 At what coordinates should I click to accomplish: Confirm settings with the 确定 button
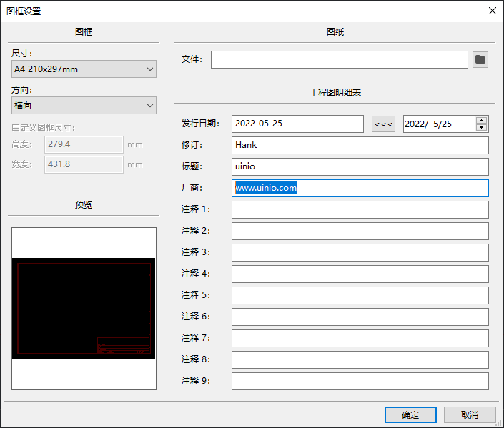pos(410,415)
